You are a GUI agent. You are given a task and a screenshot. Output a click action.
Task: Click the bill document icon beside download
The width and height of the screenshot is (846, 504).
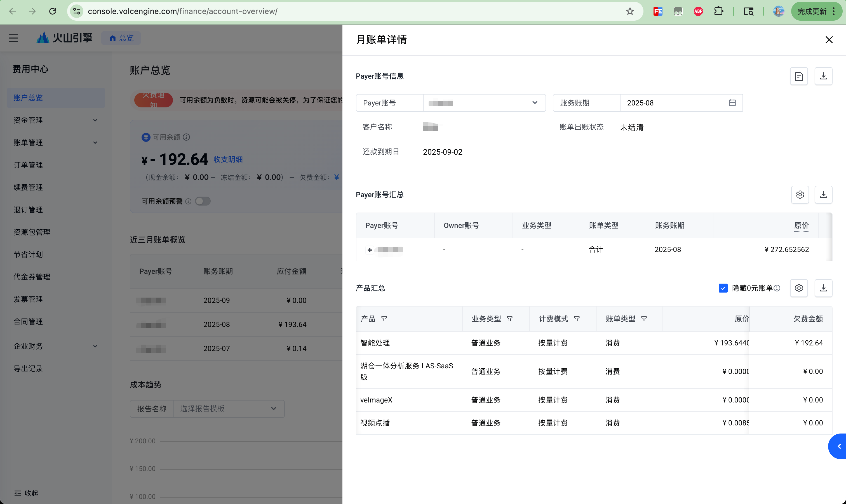pos(799,76)
